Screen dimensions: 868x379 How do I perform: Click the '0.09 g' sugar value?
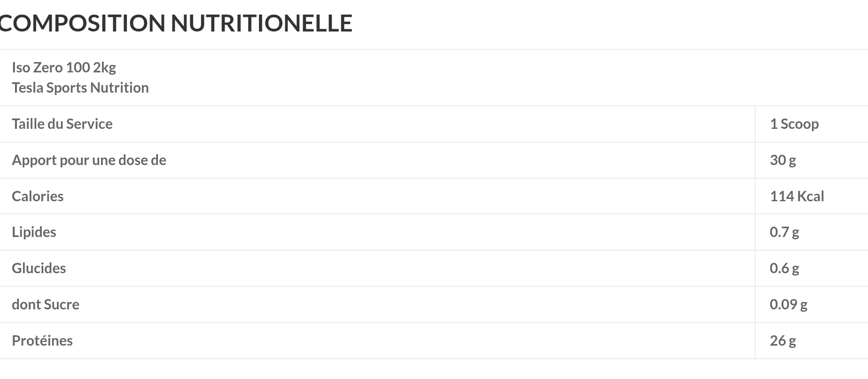[788, 305]
